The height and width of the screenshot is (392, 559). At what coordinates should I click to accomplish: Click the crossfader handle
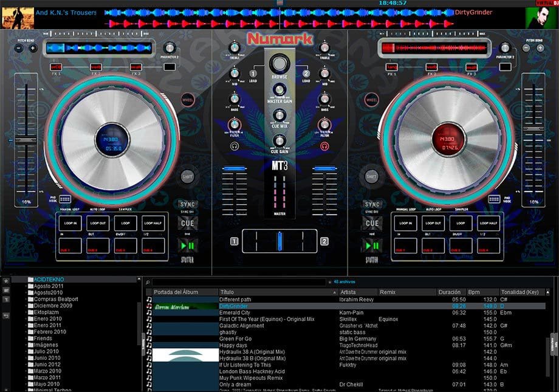279,241
